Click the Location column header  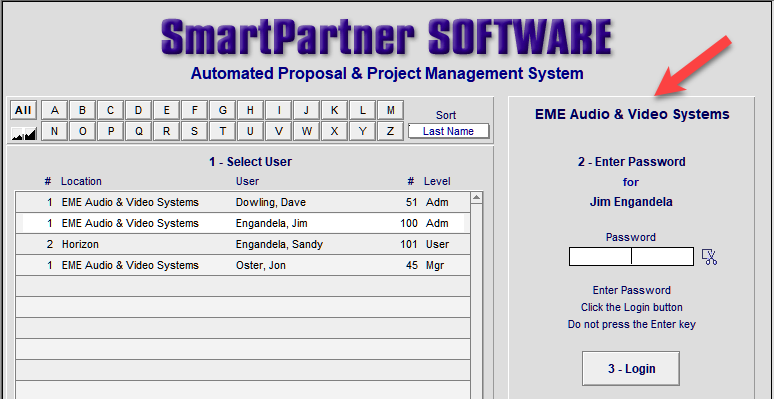(81, 181)
